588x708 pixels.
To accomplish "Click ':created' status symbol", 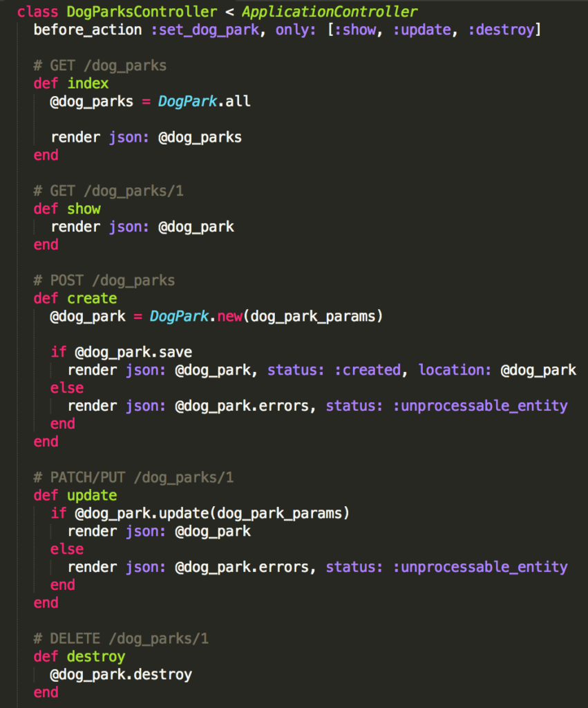I will point(368,370).
